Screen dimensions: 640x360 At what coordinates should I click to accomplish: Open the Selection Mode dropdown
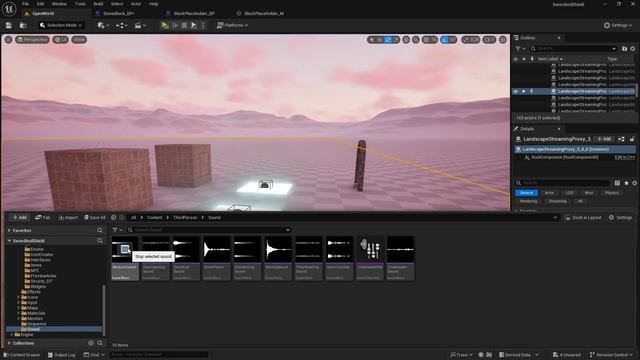pyautogui.click(x=61, y=25)
